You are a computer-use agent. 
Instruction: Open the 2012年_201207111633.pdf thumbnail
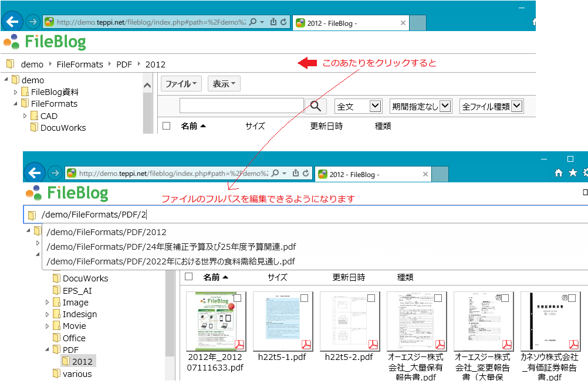[216, 321]
